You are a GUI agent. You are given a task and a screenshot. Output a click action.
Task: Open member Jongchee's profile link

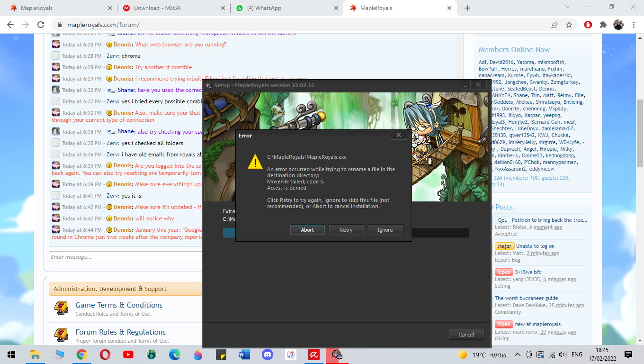point(516,82)
